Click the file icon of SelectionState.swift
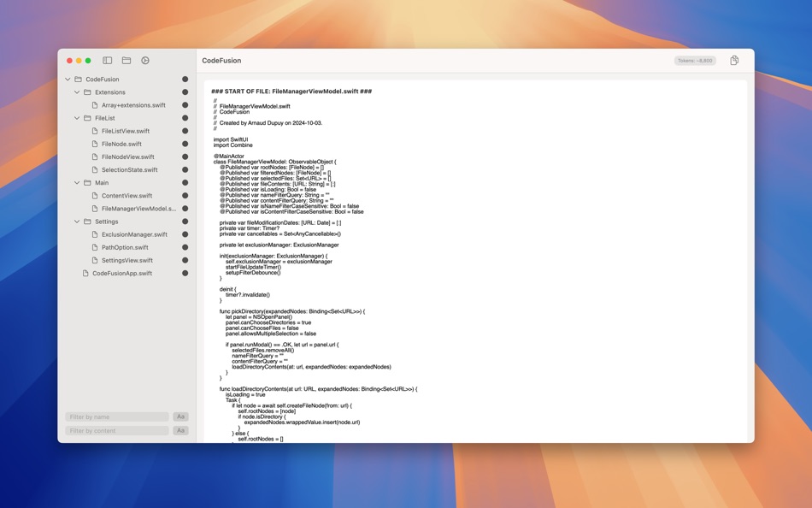This screenshot has width=812, height=508. [95, 170]
